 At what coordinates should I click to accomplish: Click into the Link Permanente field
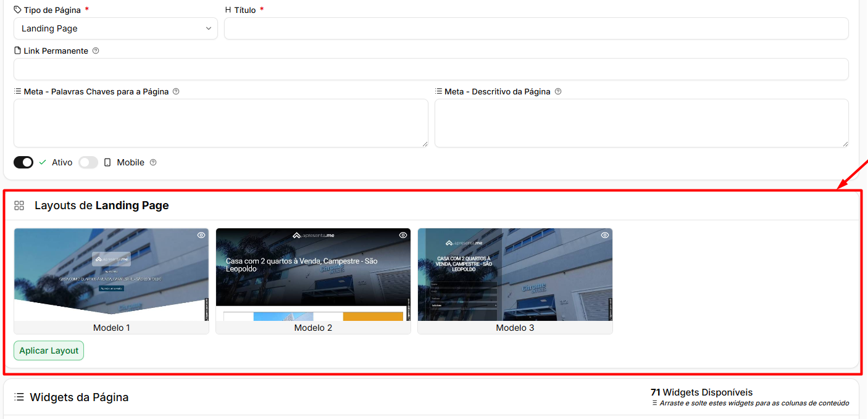pos(431,69)
